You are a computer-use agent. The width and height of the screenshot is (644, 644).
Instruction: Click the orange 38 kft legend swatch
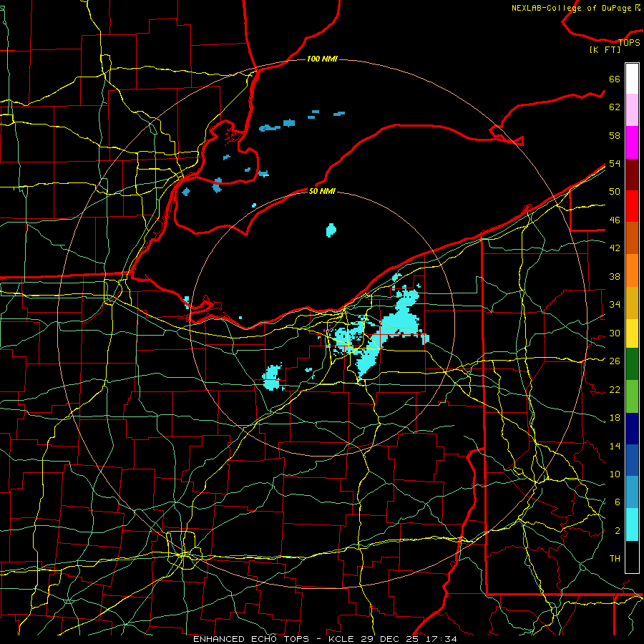(632, 270)
